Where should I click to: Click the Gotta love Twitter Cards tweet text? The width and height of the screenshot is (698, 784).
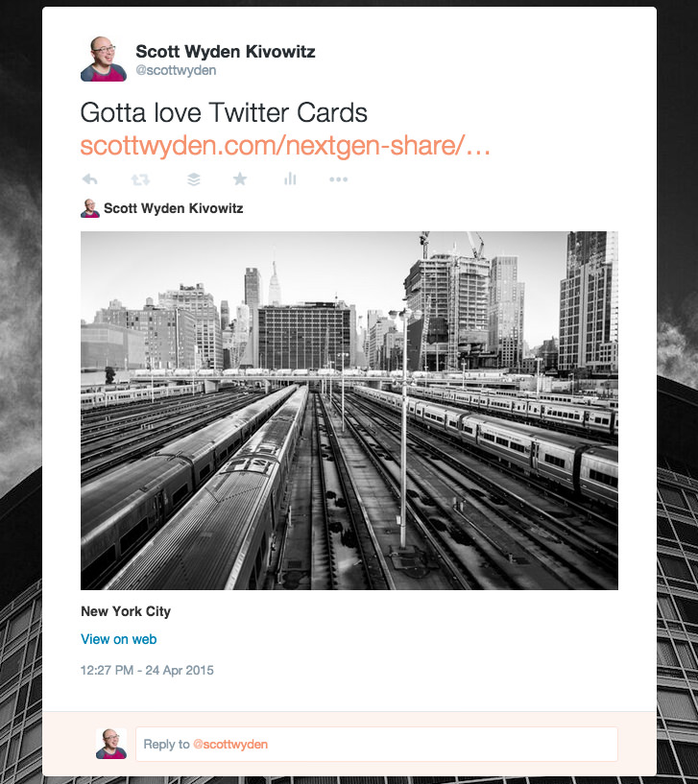[224, 112]
